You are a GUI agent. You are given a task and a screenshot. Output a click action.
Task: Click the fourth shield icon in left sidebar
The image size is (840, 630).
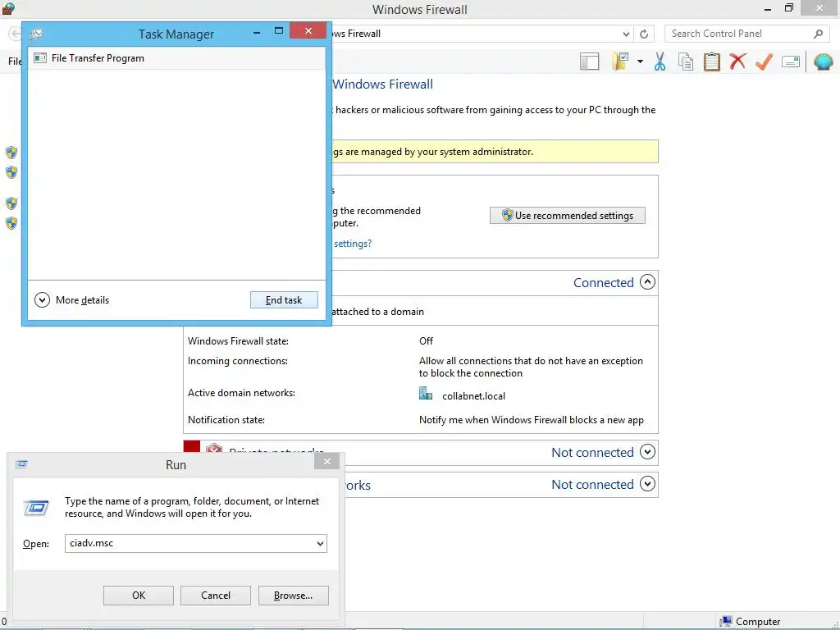[x=11, y=222]
